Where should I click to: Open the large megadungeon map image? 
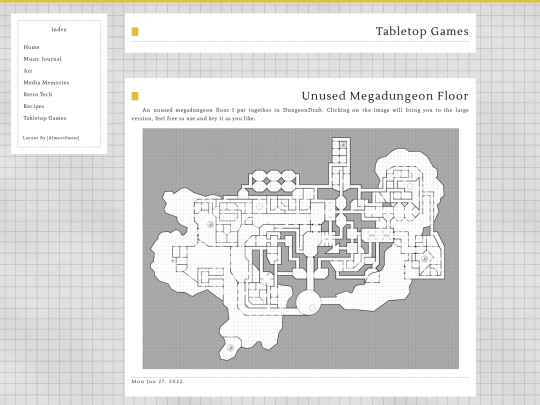tap(301, 248)
